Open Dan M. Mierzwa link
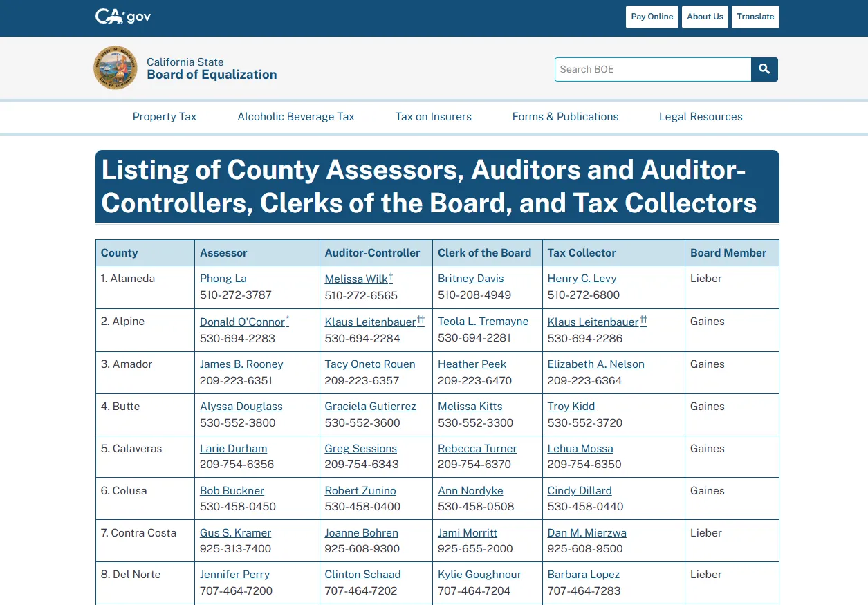 click(x=587, y=533)
